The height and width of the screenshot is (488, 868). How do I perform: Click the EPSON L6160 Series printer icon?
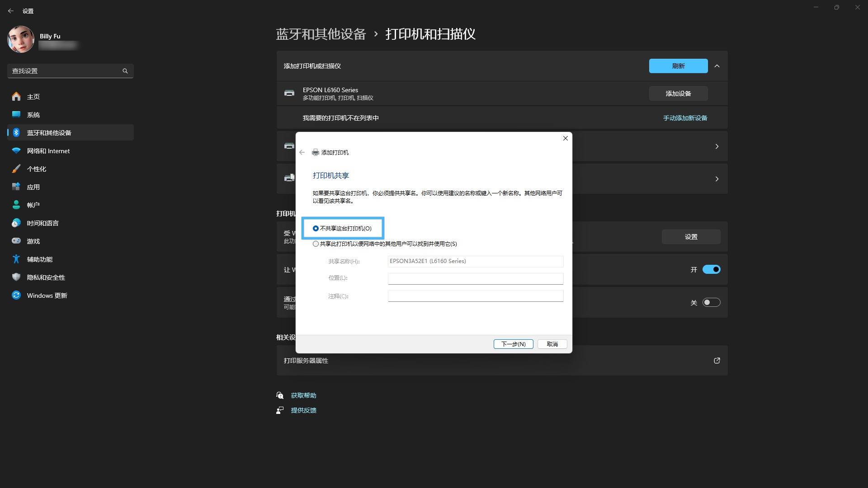(289, 93)
